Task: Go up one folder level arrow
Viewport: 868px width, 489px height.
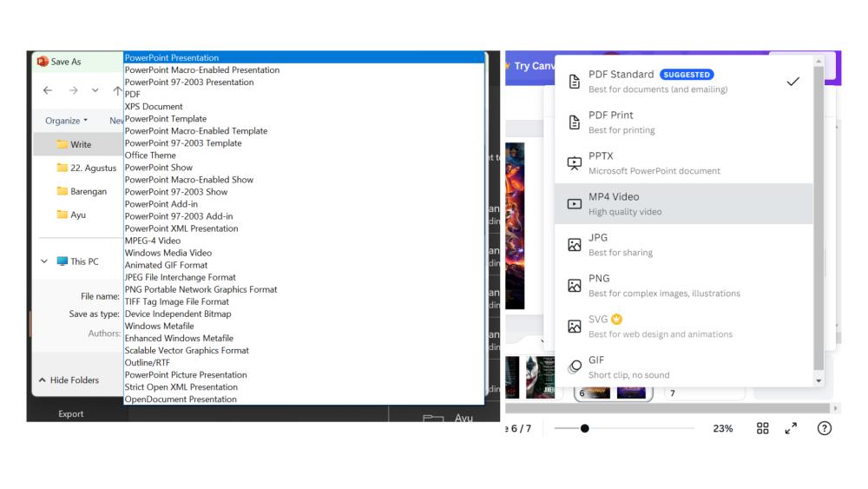Action: 117,90
